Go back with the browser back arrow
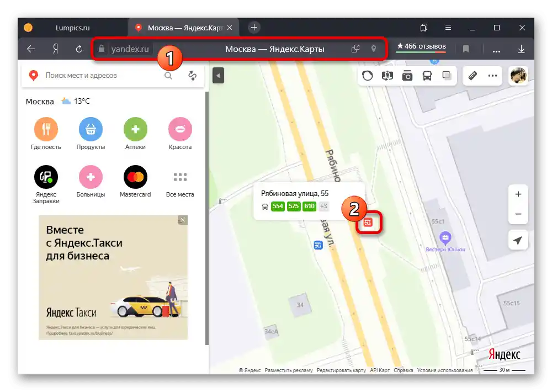The width and height of the screenshot is (552, 392). tap(31, 49)
